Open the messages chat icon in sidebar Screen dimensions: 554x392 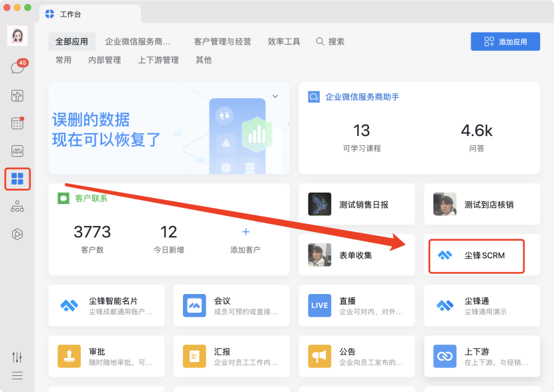click(x=17, y=67)
